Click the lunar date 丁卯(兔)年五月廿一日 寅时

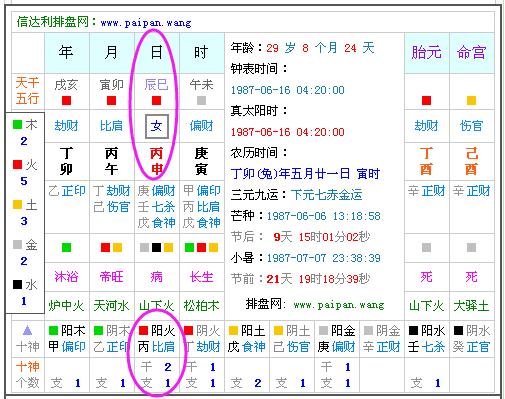pos(305,174)
